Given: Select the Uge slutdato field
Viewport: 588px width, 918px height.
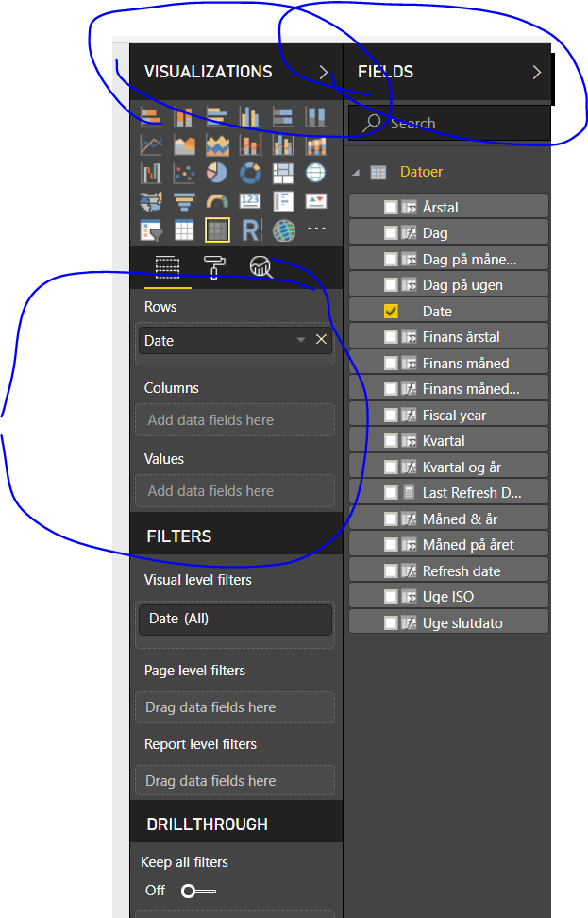Looking at the screenshot, I should 448,623.
